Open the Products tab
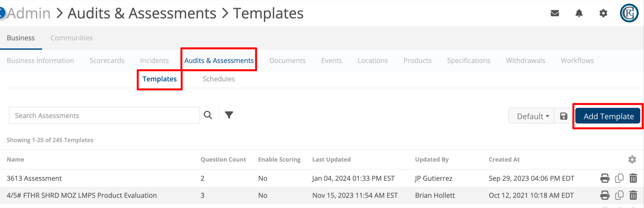Viewport: 644px width, 208px height. [x=417, y=61]
